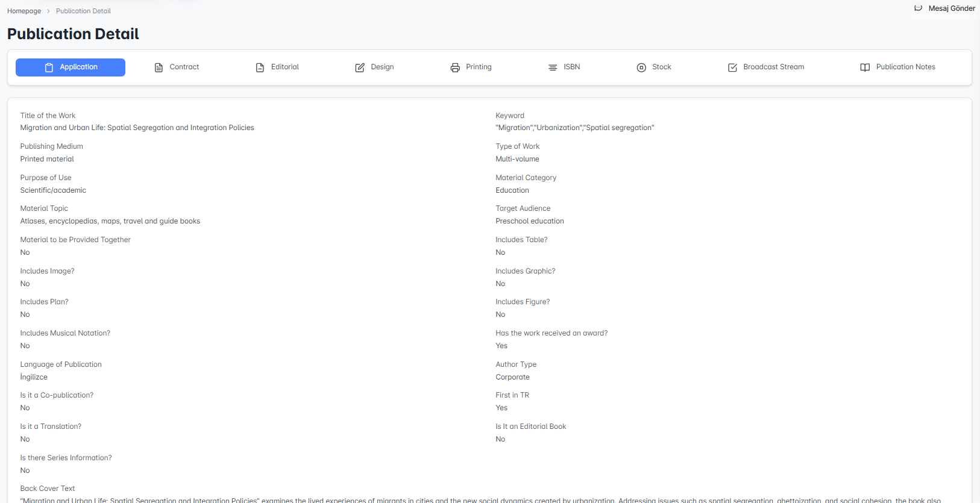Click the printer icon beside Printing
980x503 pixels.
[x=455, y=67]
